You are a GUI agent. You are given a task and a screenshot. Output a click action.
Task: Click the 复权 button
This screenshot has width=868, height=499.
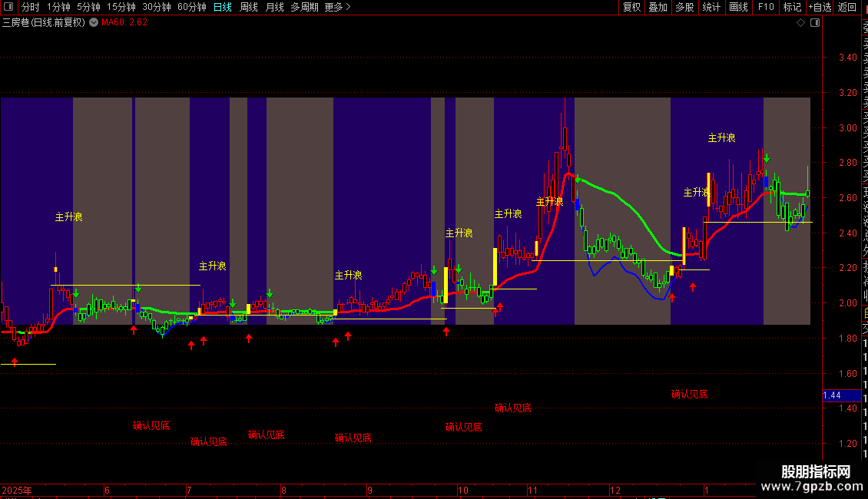point(631,7)
